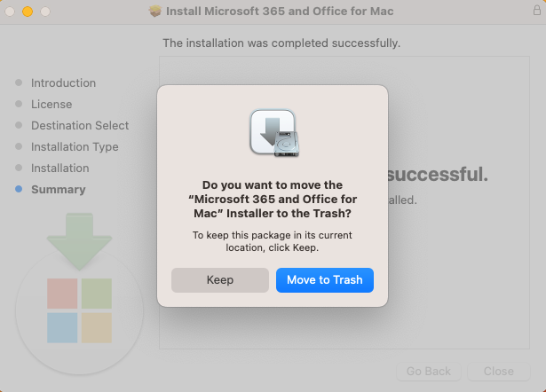
Task: Click the installer disk icon in the dialog
Action: (x=274, y=133)
